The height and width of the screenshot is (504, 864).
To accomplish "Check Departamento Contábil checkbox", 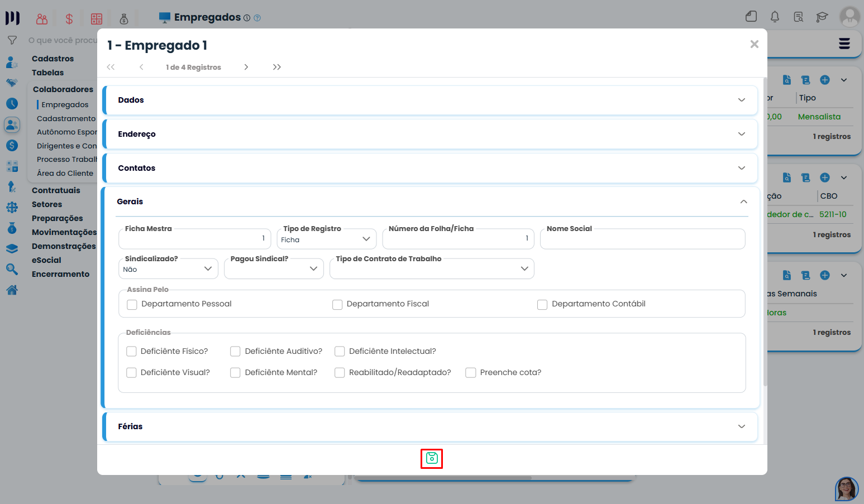I will pyautogui.click(x=542, y=304).
